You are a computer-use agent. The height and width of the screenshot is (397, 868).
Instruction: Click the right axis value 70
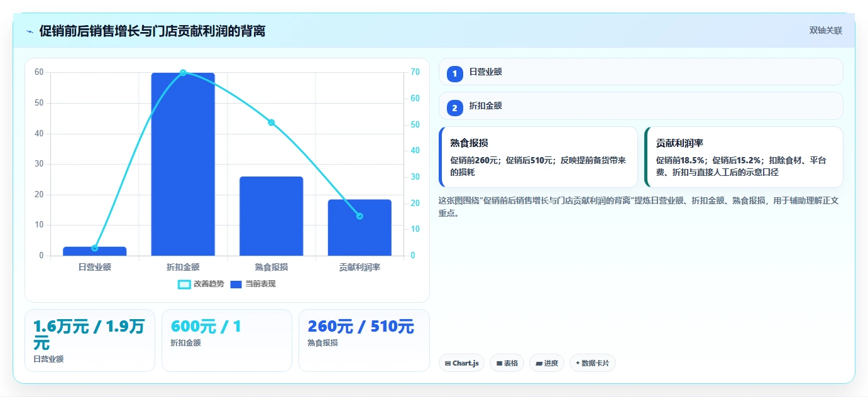(415, 72)
